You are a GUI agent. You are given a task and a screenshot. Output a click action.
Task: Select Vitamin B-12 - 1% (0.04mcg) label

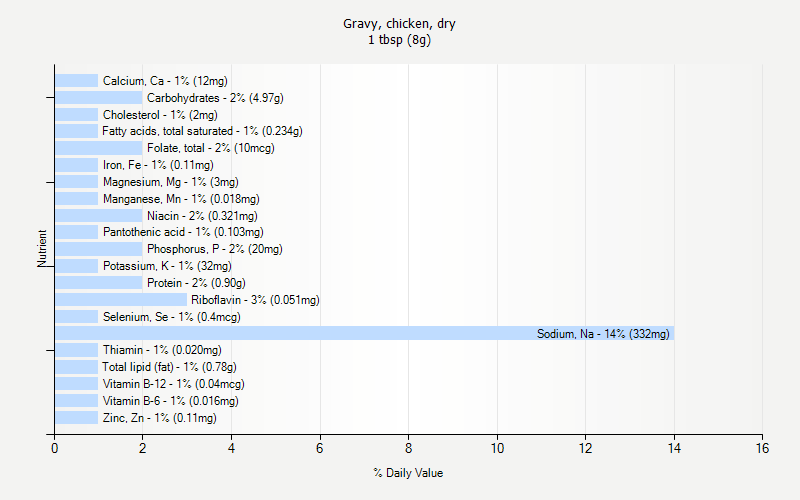coord(173,384)
